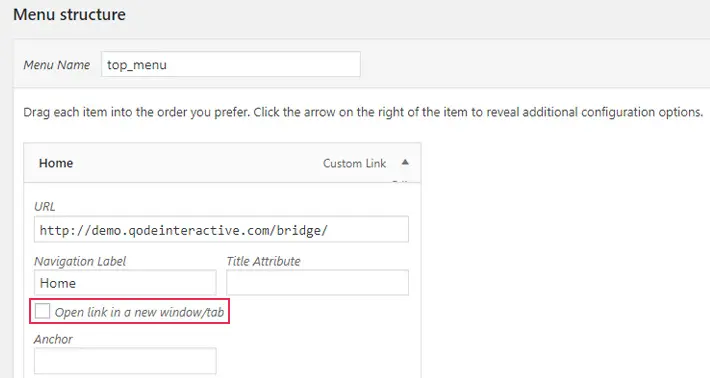Click the Open link in a new window/tab label text
Viewport: 710px width, 378px height.
pyautogui.click(x=139, y=312)
